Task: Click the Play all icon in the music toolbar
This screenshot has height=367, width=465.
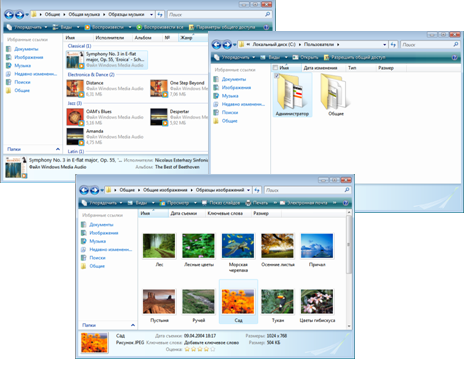Action: click(139, 27)
